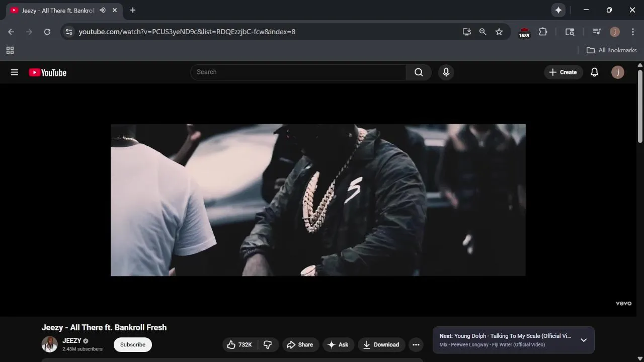Screen dimensions: 644x362
Task: Open Chrome profile avatar
Action: pos(614,32)
